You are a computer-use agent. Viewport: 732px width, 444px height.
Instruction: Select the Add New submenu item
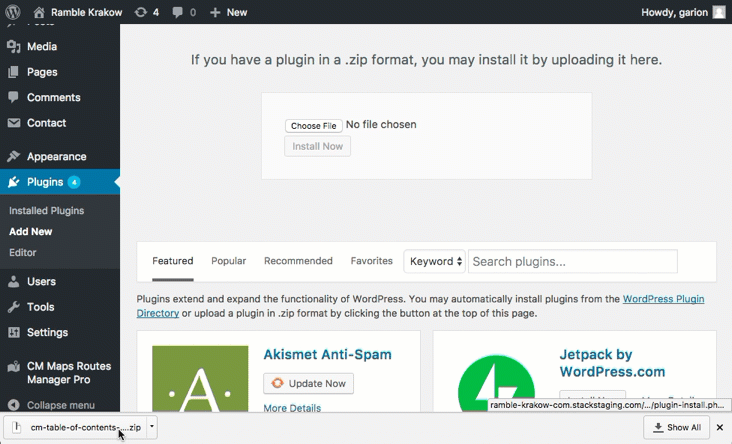[31, 232]
